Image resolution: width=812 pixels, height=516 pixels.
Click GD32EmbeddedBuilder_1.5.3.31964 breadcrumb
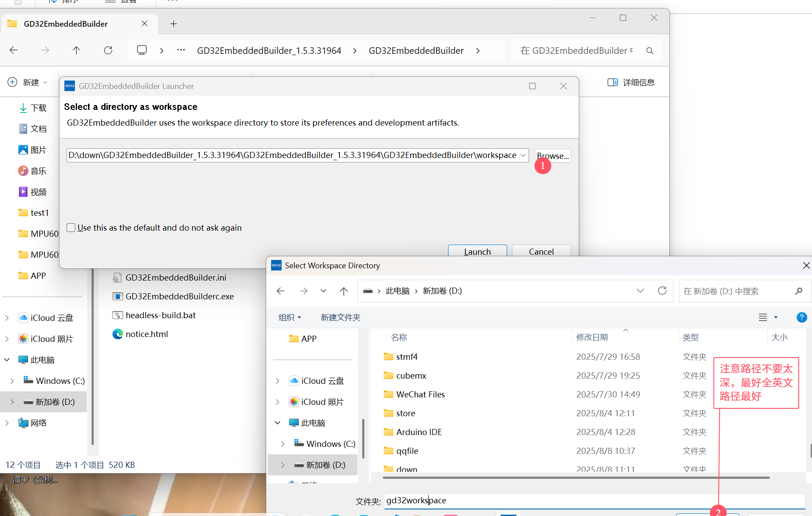[x=269, y=51]
